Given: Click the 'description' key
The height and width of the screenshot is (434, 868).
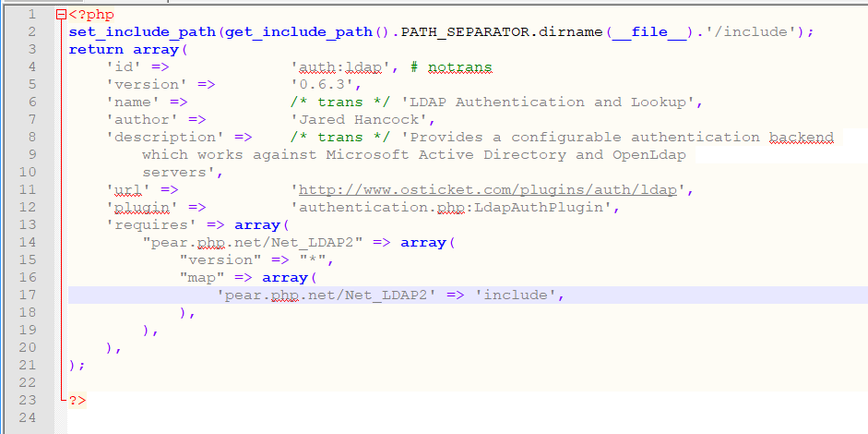Looking at the screenshot, I should (165, 138).
